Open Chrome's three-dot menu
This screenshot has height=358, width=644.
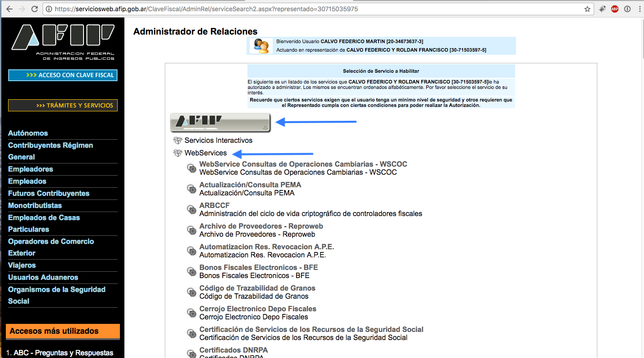point(639,9)
